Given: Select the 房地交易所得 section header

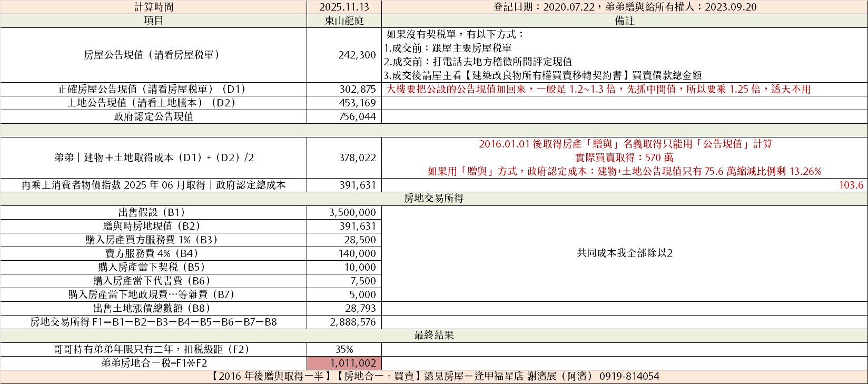Looking at the screenshot, I should 433,199.
